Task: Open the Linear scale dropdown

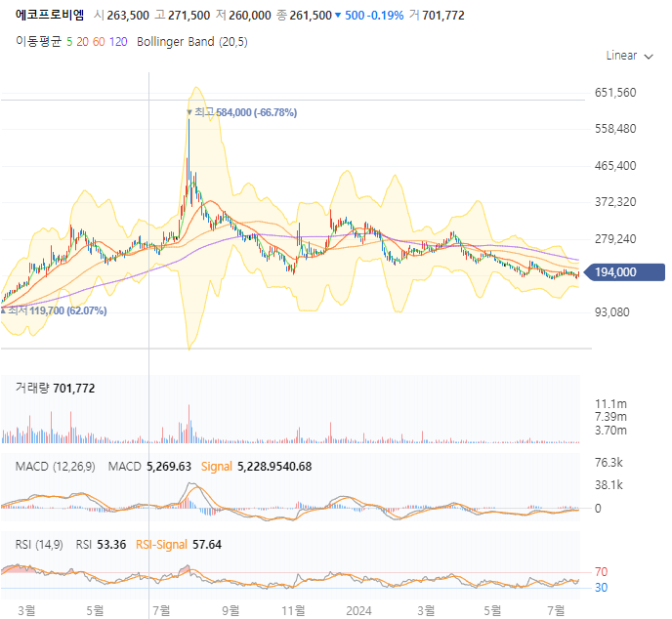Action: pos(629,56)
